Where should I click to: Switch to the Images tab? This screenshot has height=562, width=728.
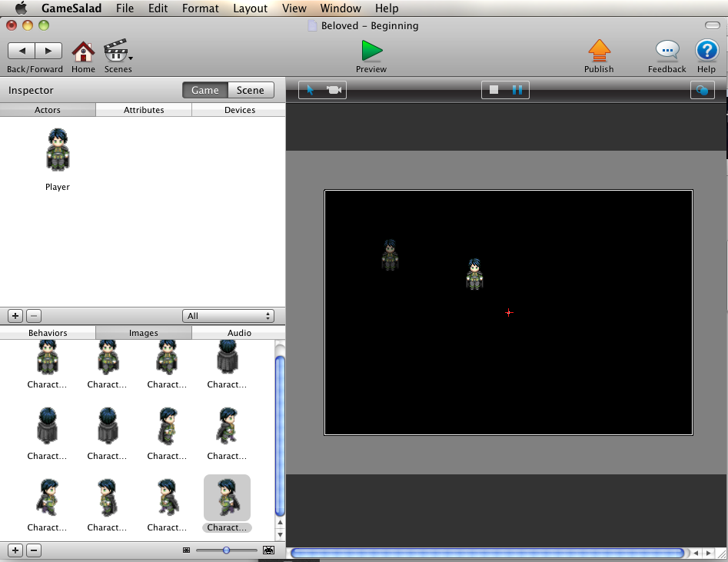(x=144, y=333)
